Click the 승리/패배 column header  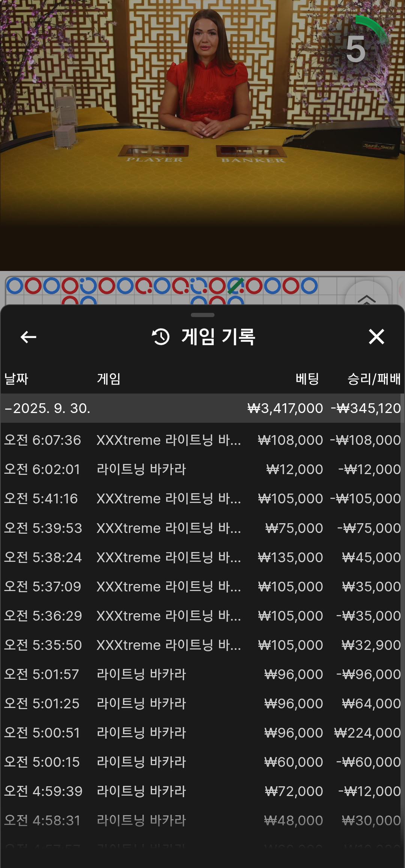373,379
